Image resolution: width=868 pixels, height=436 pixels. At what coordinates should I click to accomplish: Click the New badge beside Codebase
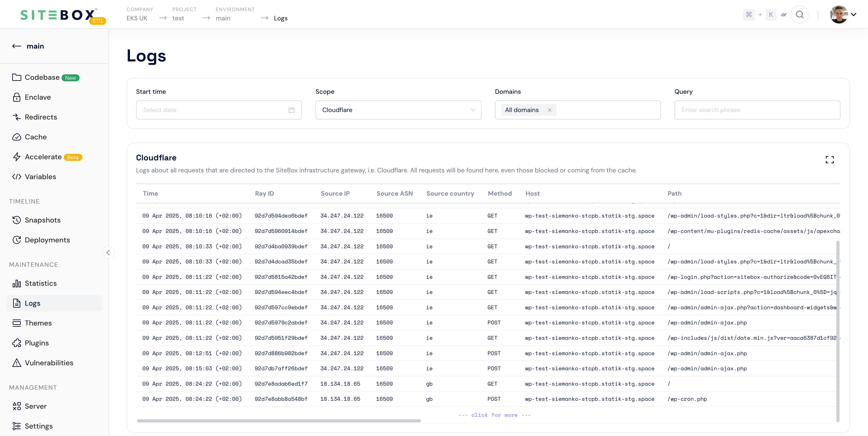point(71,78)
